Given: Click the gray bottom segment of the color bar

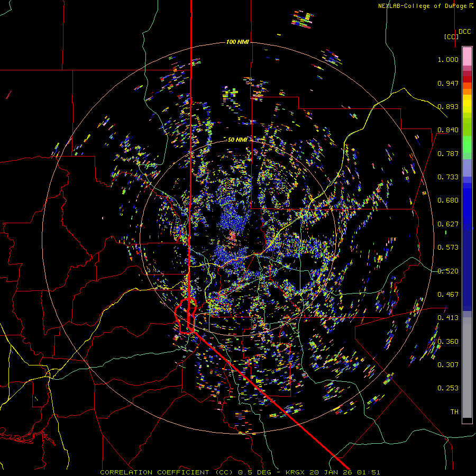Looking at the screenshot, I should (x=467, y=368).
